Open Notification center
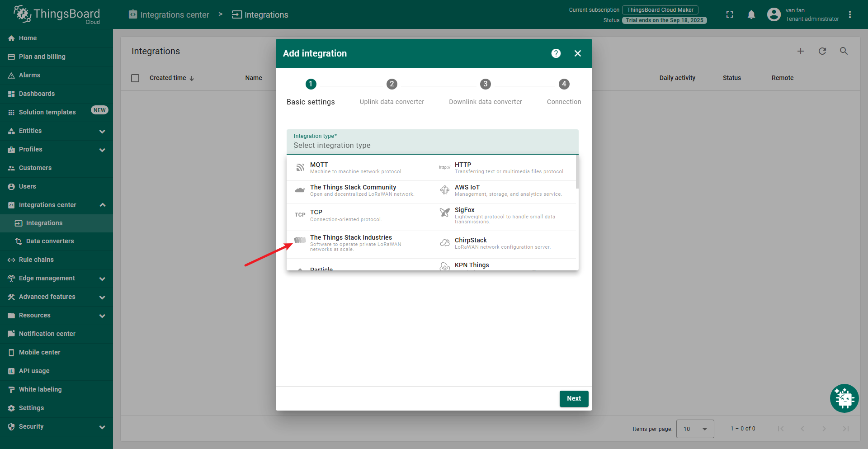The width and height of the screenshot is (868, 449). click(56, 334)
